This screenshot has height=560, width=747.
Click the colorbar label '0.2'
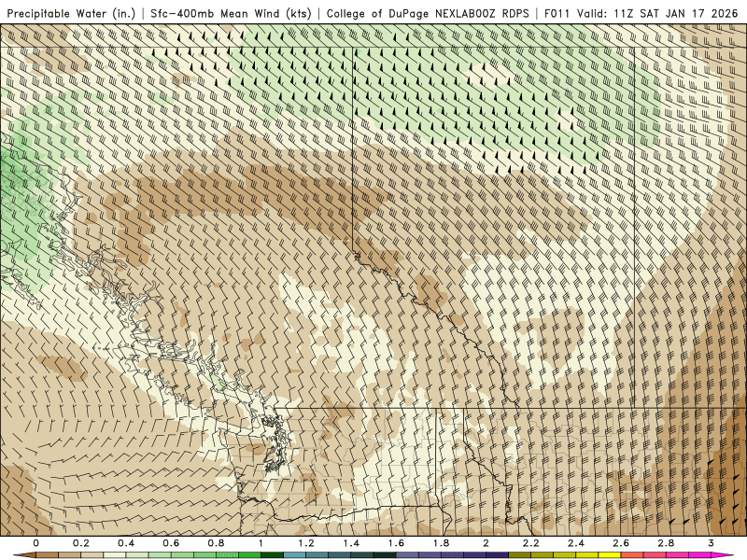click(81, 543)
